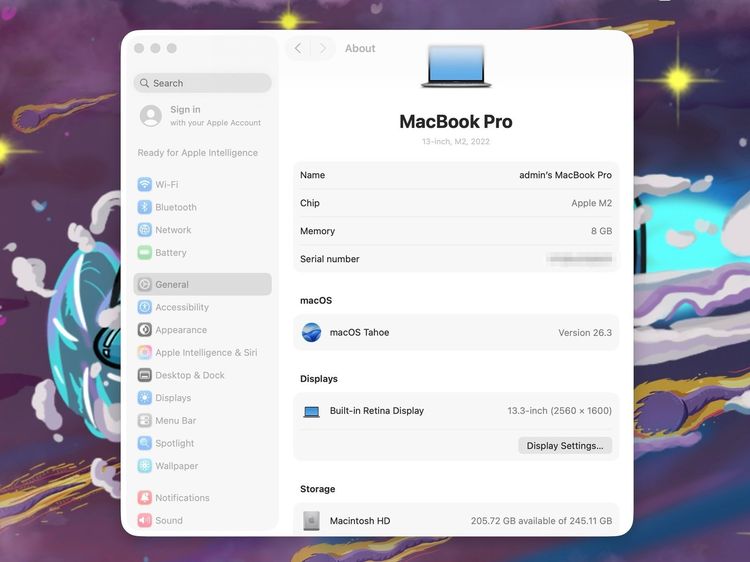Viewport: 750px width, 562px height.
Task: Sign in with your Apple Account
Action: tap(203, 116)
